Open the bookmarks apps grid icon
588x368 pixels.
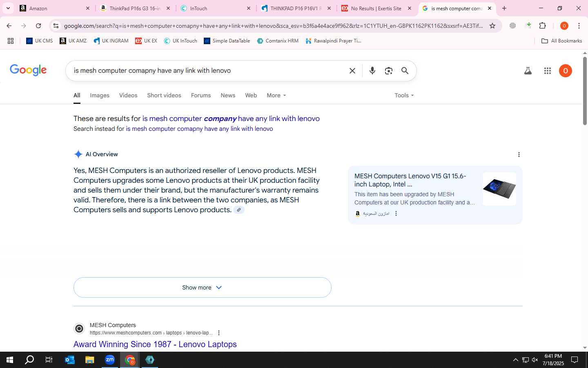coord(11,41)
